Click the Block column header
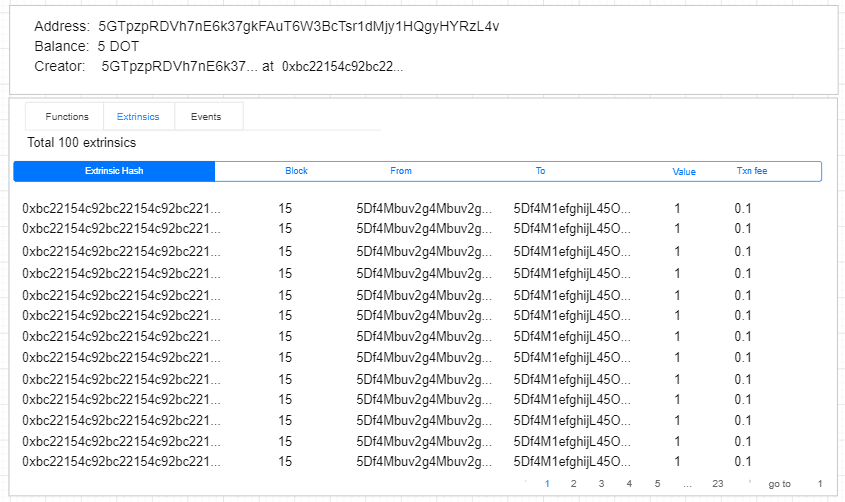The height and width of the screenshot is (502, 845). tap(296, 171)
